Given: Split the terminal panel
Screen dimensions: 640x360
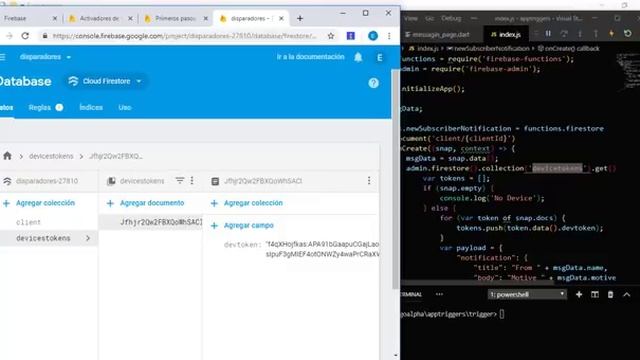Looking at the screenshot, I should click(595, 294).
